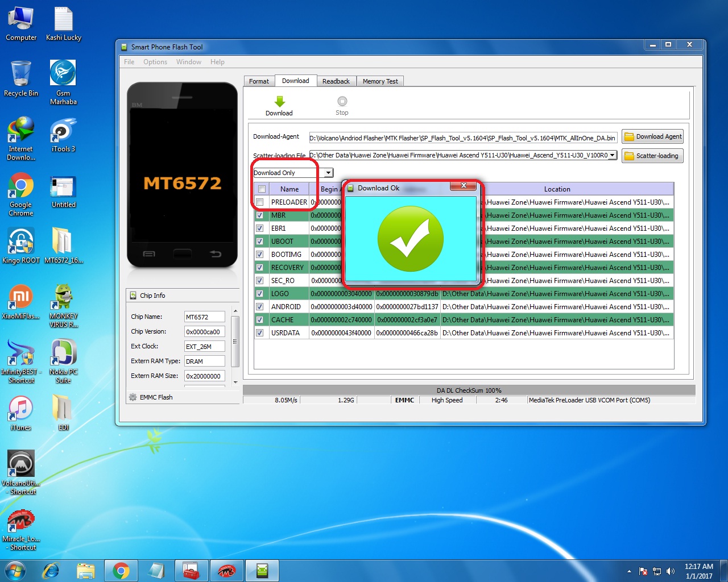Open the Windows Start menu

pyautogui.click(x=15, y=571)
